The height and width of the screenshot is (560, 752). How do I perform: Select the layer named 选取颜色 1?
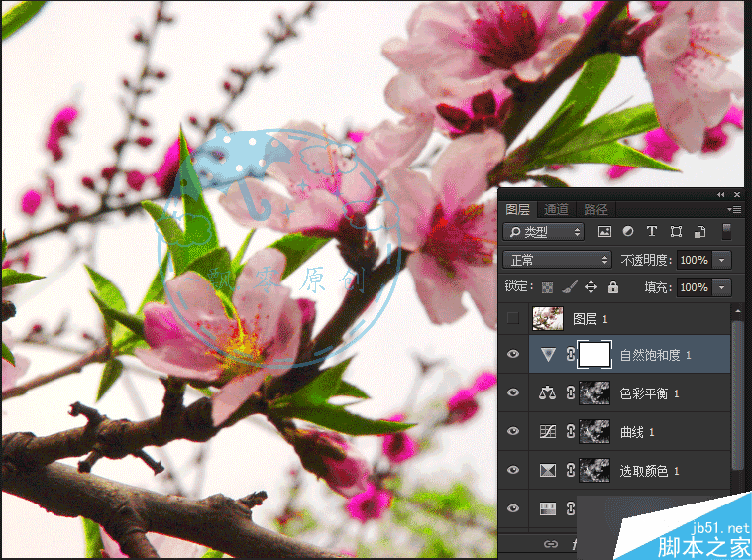pos(649,471)
